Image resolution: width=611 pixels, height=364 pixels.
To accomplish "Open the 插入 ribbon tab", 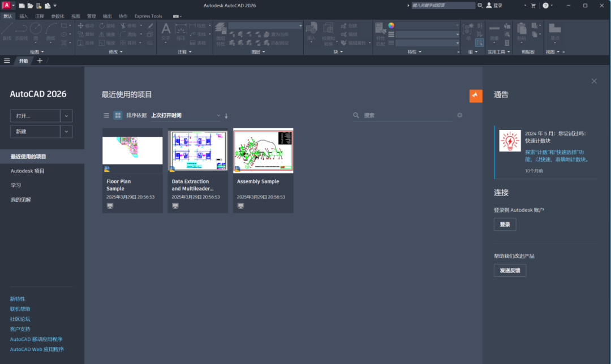I will coord(24,16).
